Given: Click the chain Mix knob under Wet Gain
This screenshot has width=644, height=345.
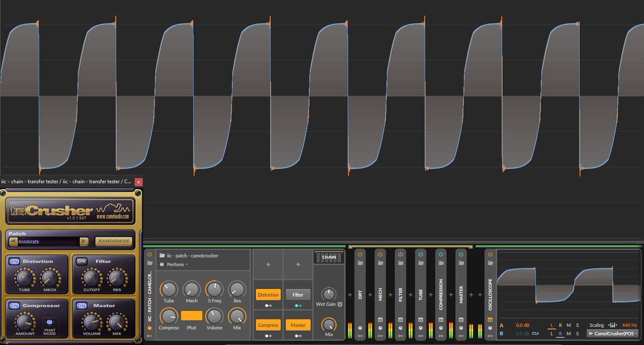Looking at the screenshot, I should coord(328,325).
